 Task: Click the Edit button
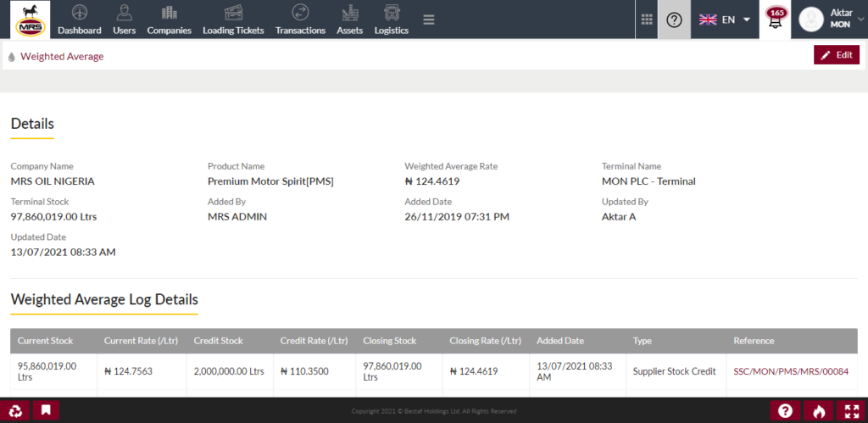click(x=837, y=55)
